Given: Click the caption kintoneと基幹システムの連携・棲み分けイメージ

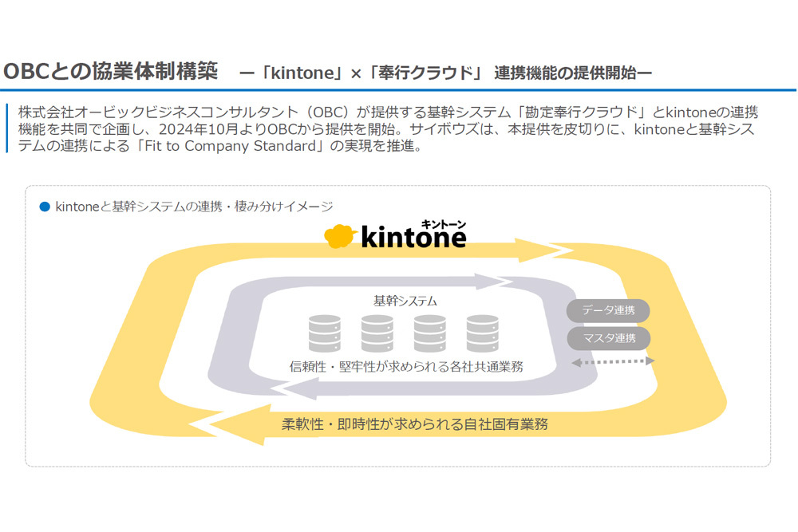Looking at the screenshot, I should [x=194, y=207].
